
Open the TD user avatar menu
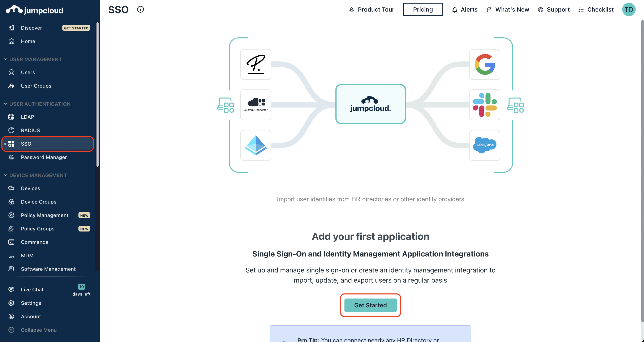click(629, 9)
